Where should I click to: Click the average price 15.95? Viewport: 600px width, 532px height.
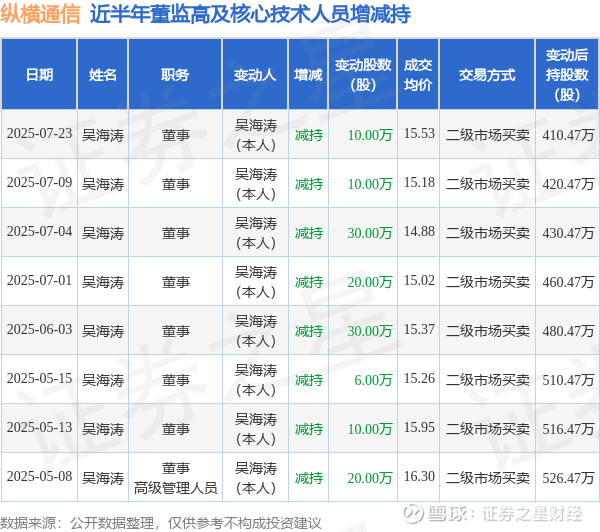pyautogui.click(x=419, y=428)
